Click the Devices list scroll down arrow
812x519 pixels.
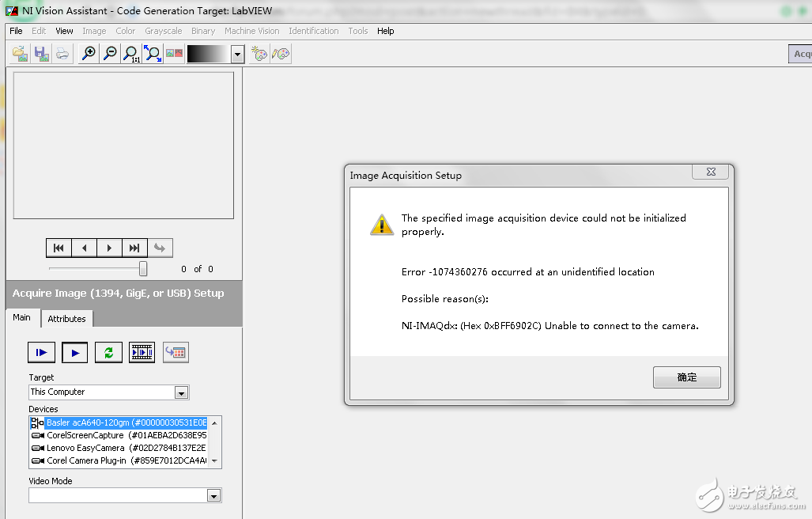214,460
